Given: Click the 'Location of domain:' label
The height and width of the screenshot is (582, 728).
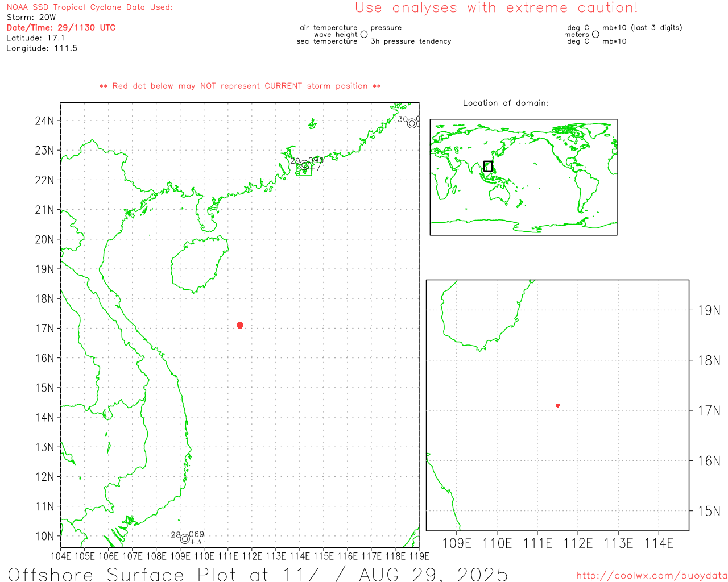Looking at the screenshot, I should 506,103.
